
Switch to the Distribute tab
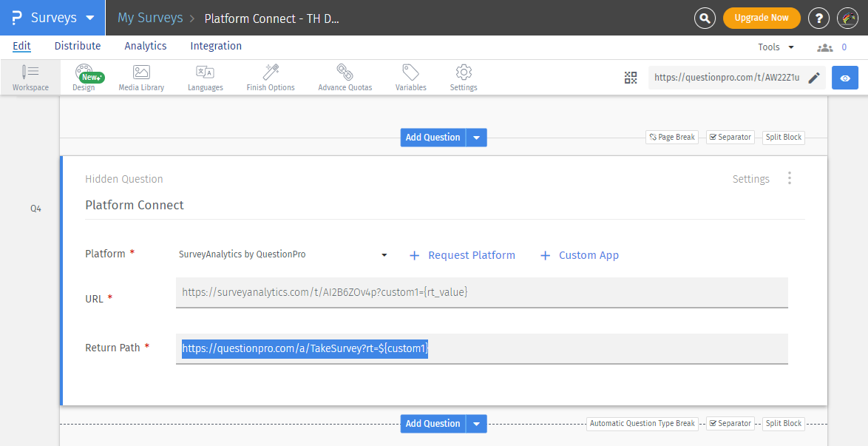coord(78,46)
